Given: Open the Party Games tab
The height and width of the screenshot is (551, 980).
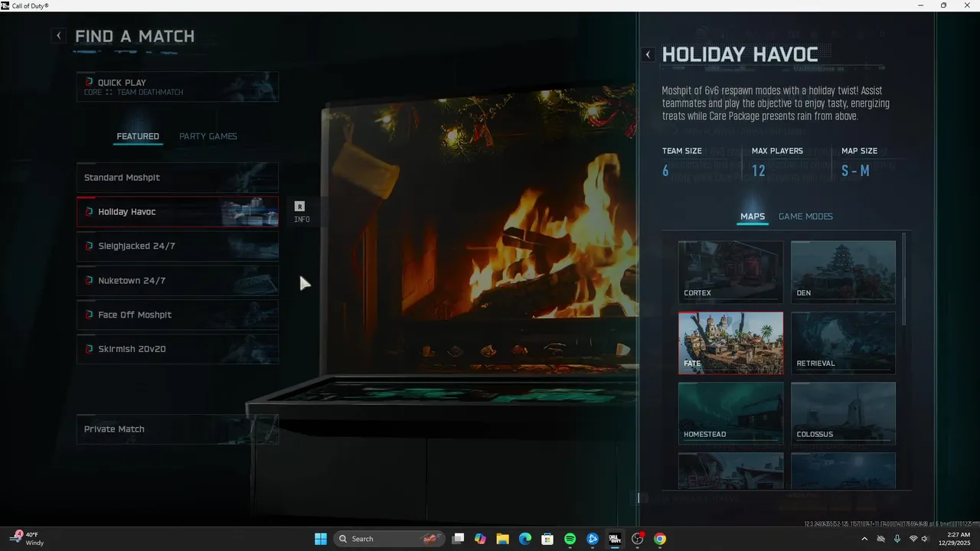Looking at the screenshot, I should 208,136.
